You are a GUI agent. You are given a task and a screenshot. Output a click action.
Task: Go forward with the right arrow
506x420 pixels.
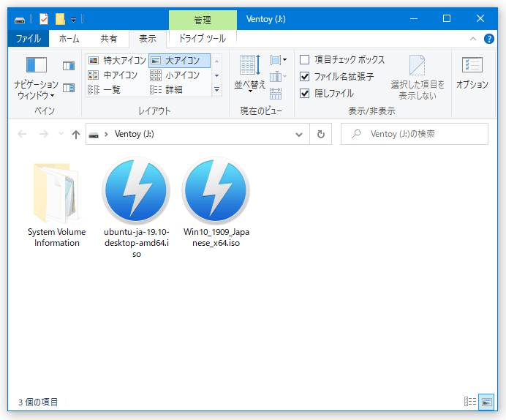[44, 134]
